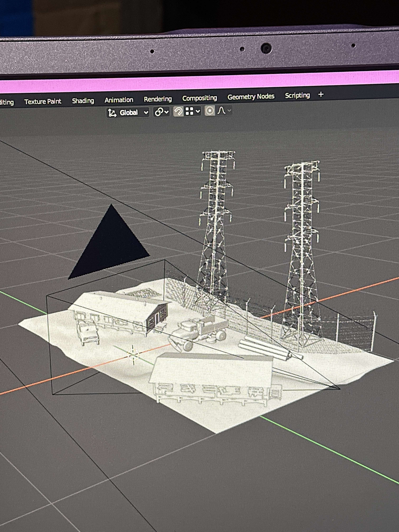The width and height of the screenshot is (399, 532).
Task: Select the Compositing workspace tab
Action: [x=200, y=98]
